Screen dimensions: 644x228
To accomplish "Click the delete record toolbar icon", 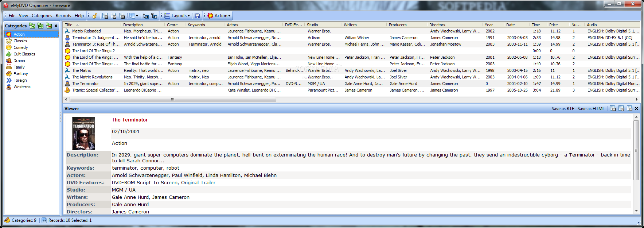I will pyautogui.click(x=122, y=16).
